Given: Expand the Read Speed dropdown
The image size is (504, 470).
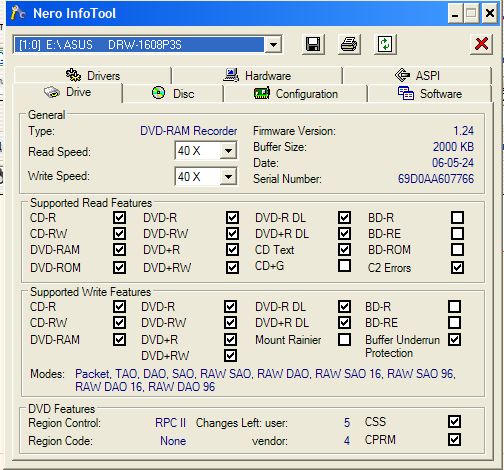Looking at the screenshot, I should pyautogui.click(x=228, y=151).
